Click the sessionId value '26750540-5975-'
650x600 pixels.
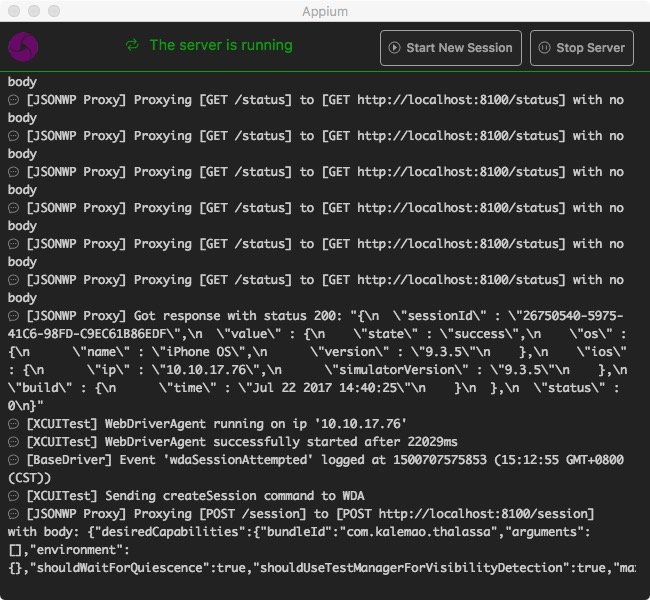click(x=572, y=316)
